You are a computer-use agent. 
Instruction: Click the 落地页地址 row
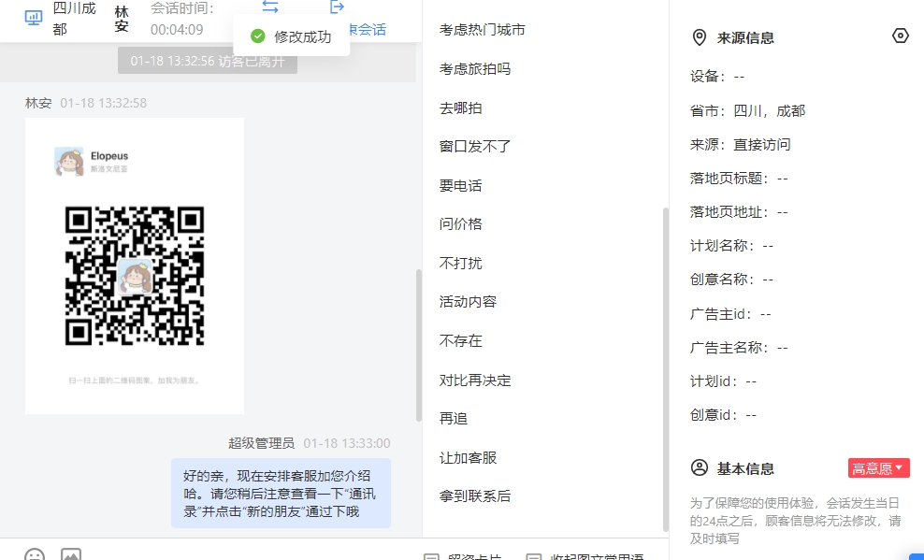click(x=739, y=212)
